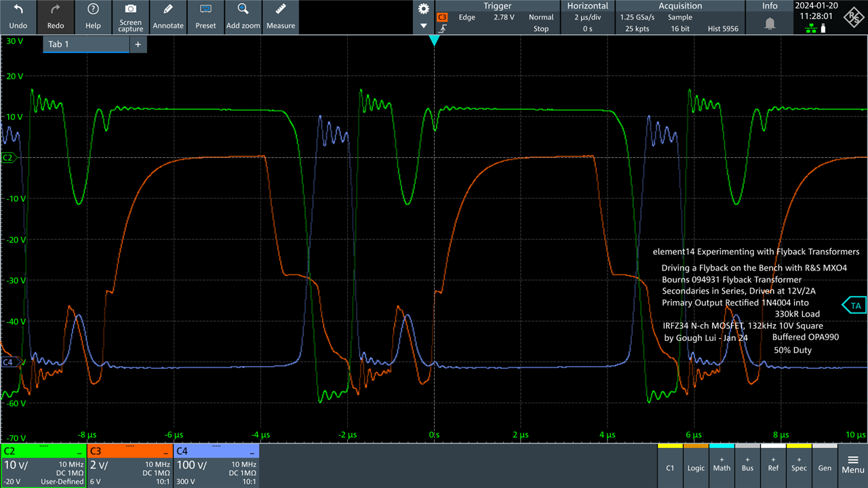
Task: Click the 2 µs/div time scale value
Action: click(x=587, y=18)
